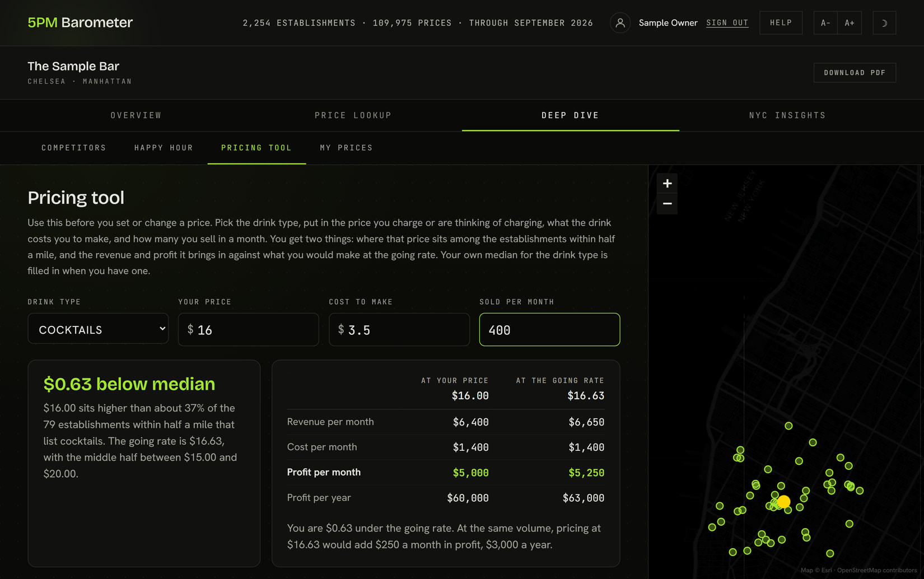
Task: Click the 'Pricing tool' page heading
Action: pyautogui.click(x=76, y=198)
